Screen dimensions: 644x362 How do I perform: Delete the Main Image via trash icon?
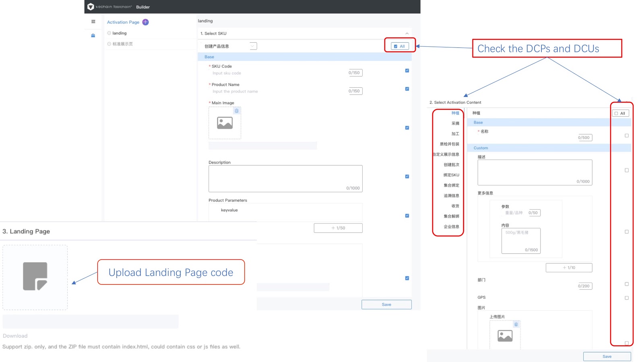click(x=237, y=111)
